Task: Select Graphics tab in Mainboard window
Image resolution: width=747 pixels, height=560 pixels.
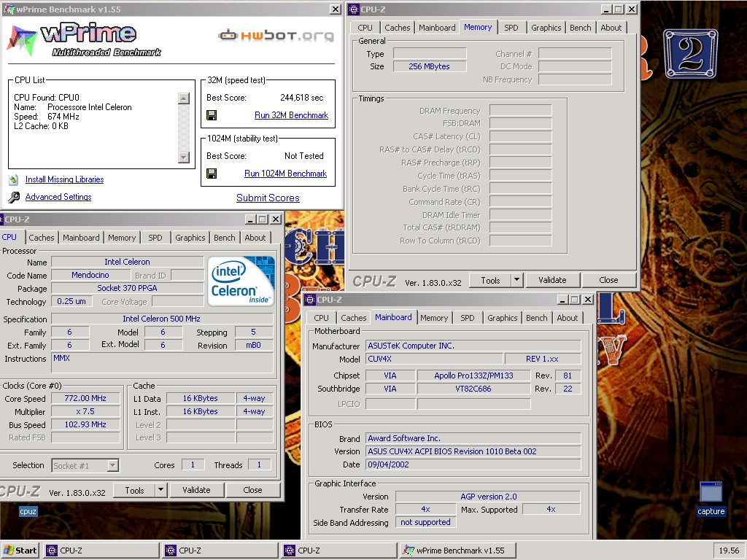Action: coord(502,318)
